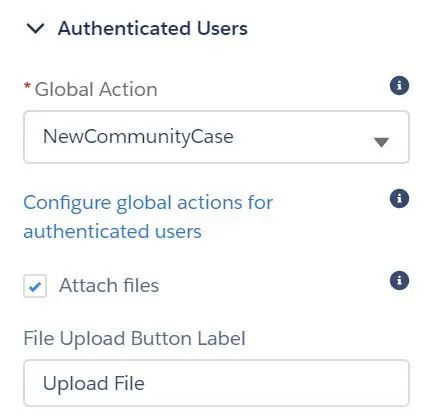Click the gray dropdown arrow triangle
The height and width of the screenshot is (418, 428).
tap(381, 142)
